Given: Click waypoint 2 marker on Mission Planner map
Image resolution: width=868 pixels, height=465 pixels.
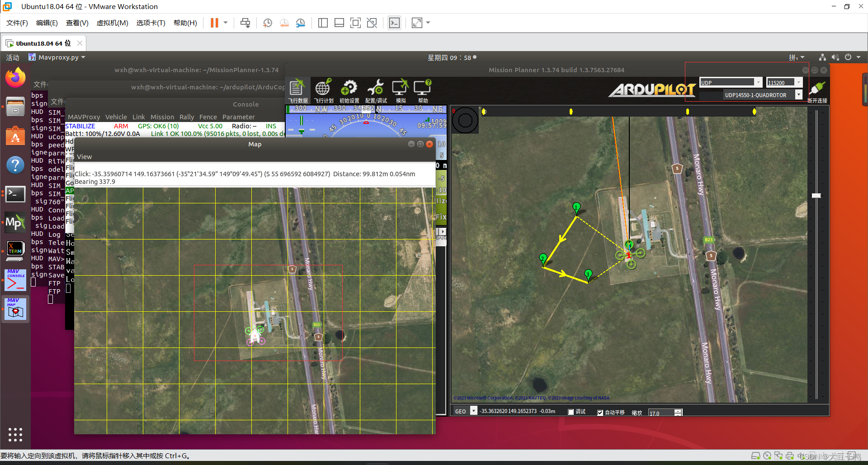Looking at the screenshot, I should (543, 258).
